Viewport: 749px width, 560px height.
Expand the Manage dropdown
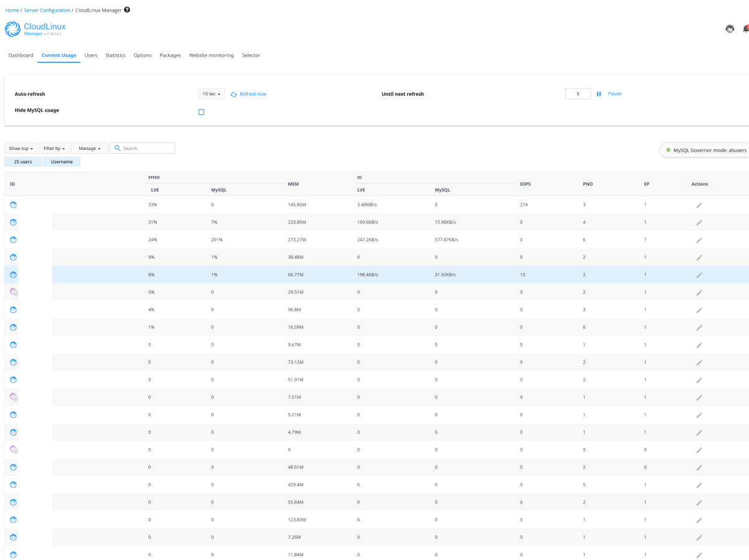[90, 149]
